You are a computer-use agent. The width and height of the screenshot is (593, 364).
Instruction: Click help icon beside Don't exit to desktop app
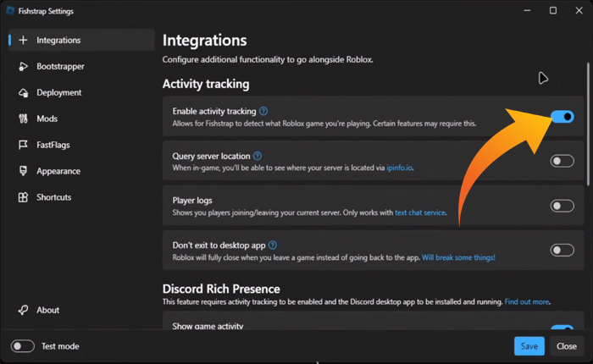click(x=273, y=245)
